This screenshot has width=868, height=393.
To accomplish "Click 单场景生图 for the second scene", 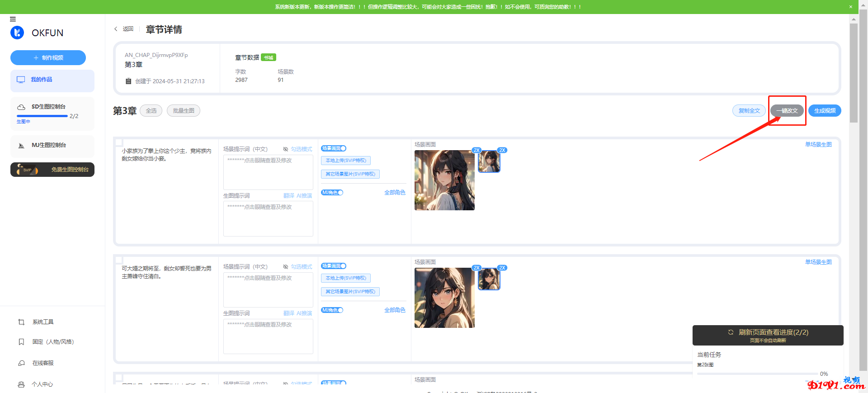I will click(x=818, y=262).
